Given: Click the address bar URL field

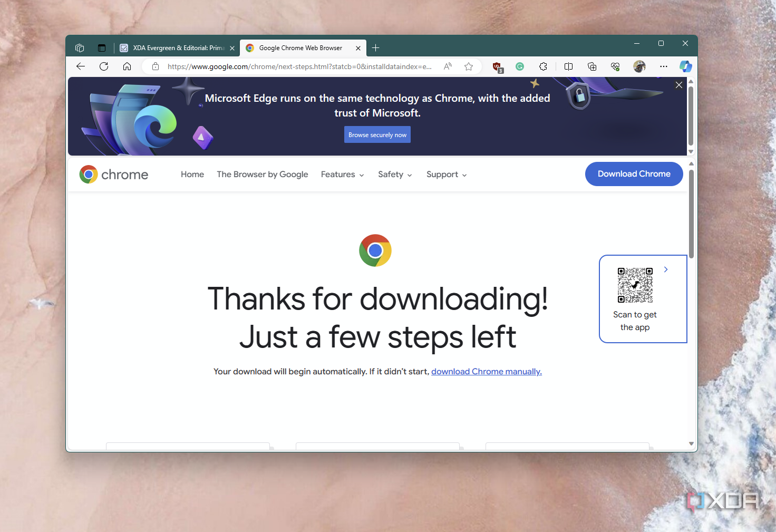Looking at the screenshot, I should [299, 66].
